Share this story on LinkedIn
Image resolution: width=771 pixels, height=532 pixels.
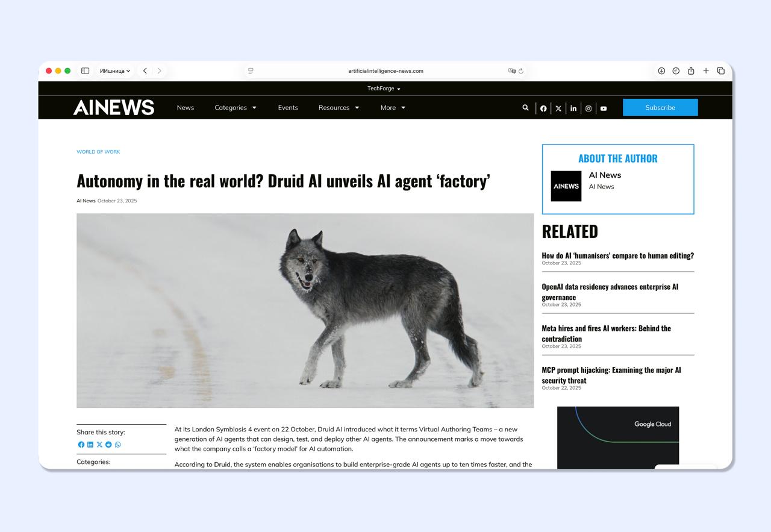(90, 445)
